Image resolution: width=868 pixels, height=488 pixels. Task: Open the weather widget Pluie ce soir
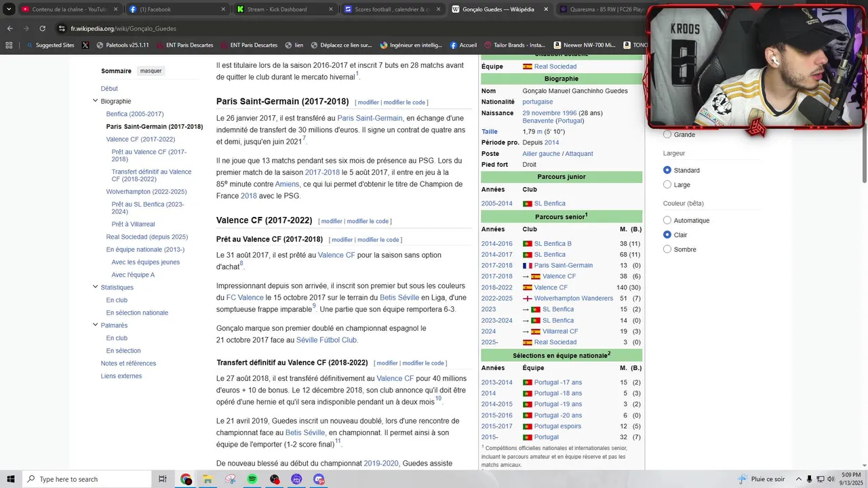(762, 479)
